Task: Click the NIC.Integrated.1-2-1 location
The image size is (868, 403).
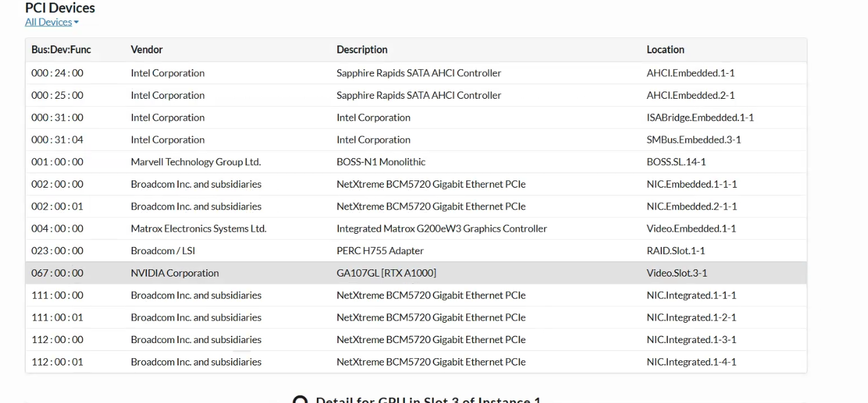Action: tap(692, 318)
